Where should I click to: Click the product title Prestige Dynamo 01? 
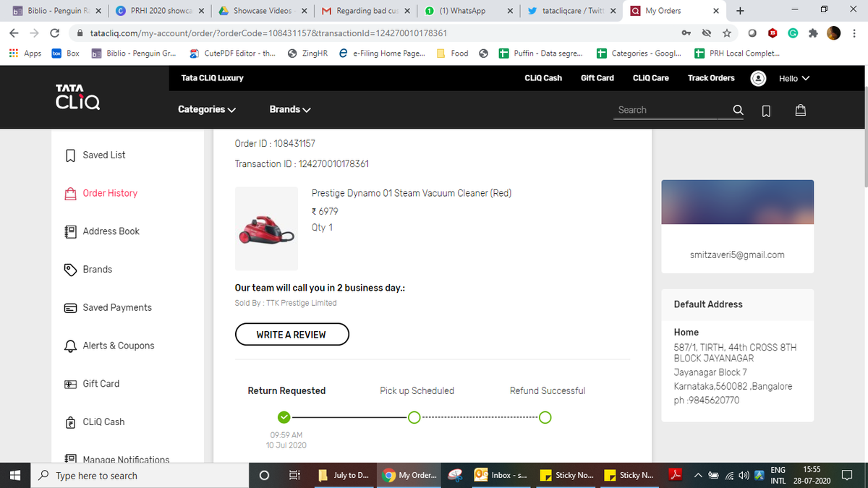click(411, 193)
